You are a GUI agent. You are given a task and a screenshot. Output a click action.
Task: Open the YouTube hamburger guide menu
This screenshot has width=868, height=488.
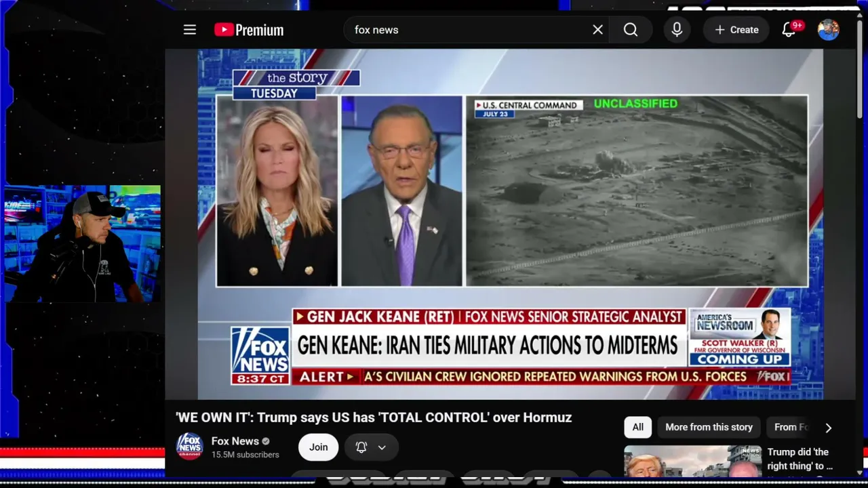click(x=190, y=30)
